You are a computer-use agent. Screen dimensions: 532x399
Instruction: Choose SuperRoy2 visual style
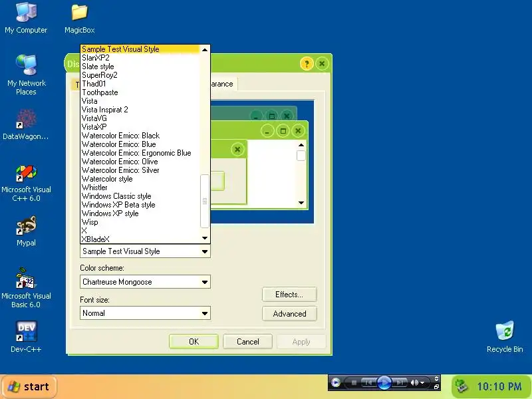tap(140, 75)
